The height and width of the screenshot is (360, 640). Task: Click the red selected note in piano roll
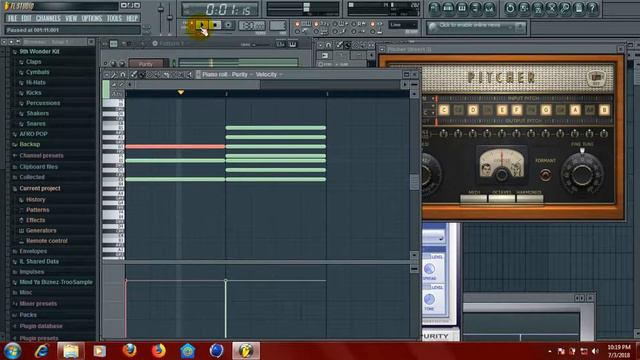[x=175, y=146]
